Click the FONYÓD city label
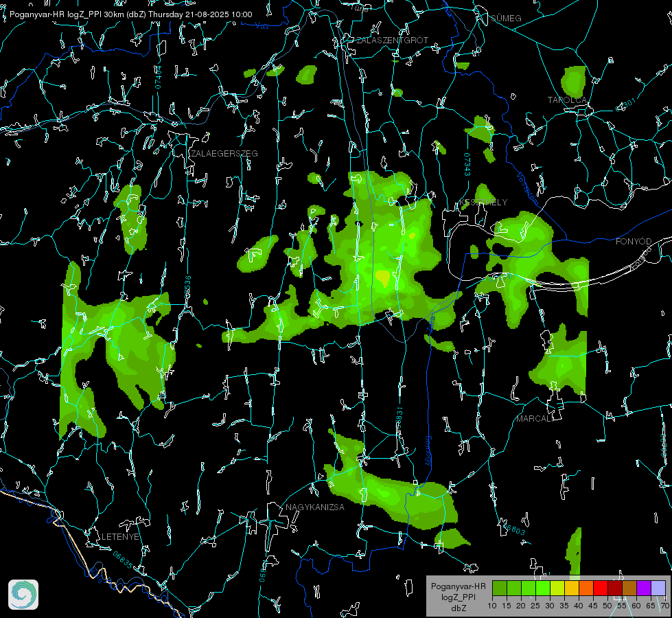 [634, 242]
